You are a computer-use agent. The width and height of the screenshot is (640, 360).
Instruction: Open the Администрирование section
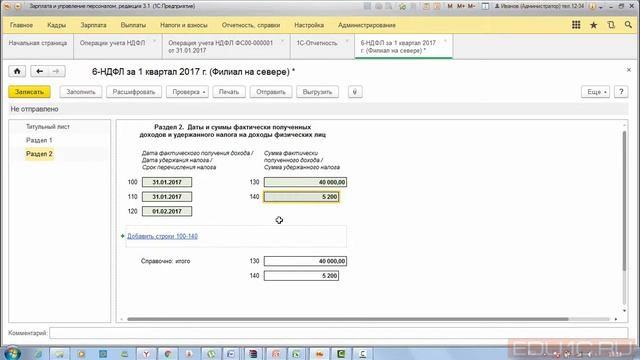(367, 25)
